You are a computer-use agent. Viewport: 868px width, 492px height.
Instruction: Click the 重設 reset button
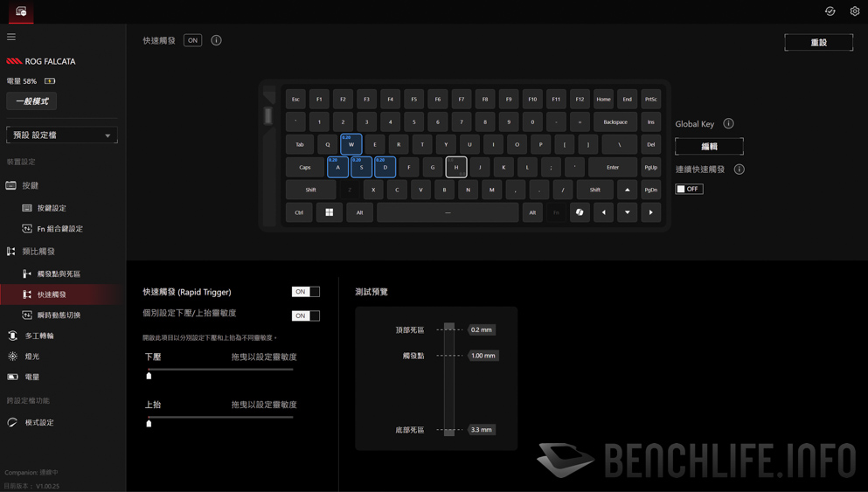click(819, 43)
